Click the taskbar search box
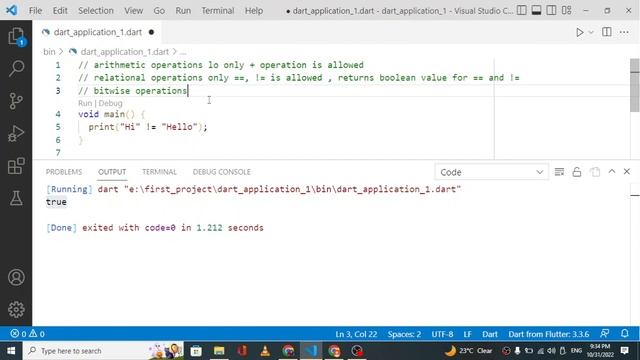This screenshot has width=640, height=360. (103, 351)
